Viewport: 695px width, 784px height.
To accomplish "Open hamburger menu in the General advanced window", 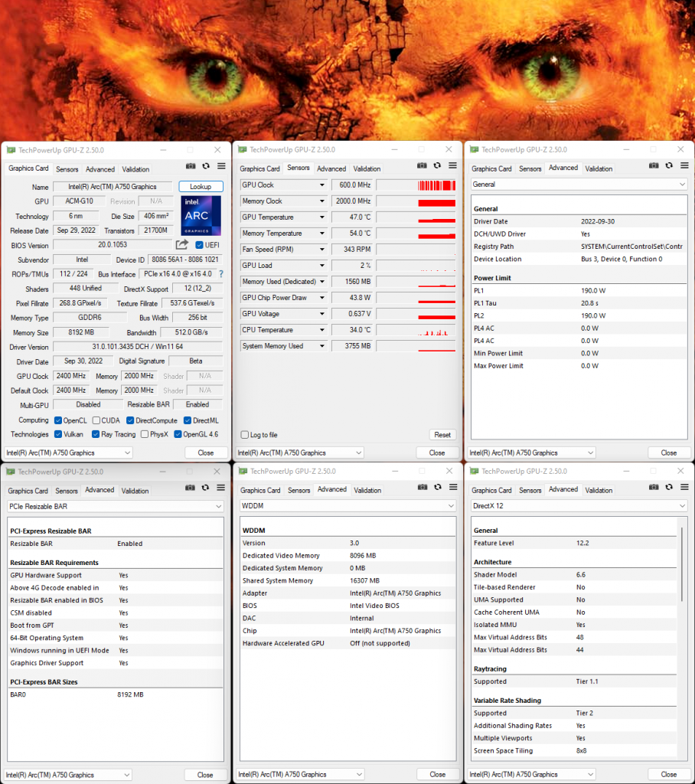I will coord(684,165).
